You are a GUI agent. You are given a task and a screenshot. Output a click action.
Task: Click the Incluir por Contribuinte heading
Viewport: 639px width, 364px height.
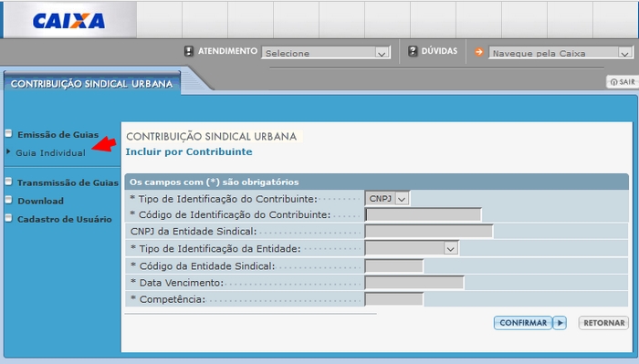pyautogui.click(x=189, y=151)
